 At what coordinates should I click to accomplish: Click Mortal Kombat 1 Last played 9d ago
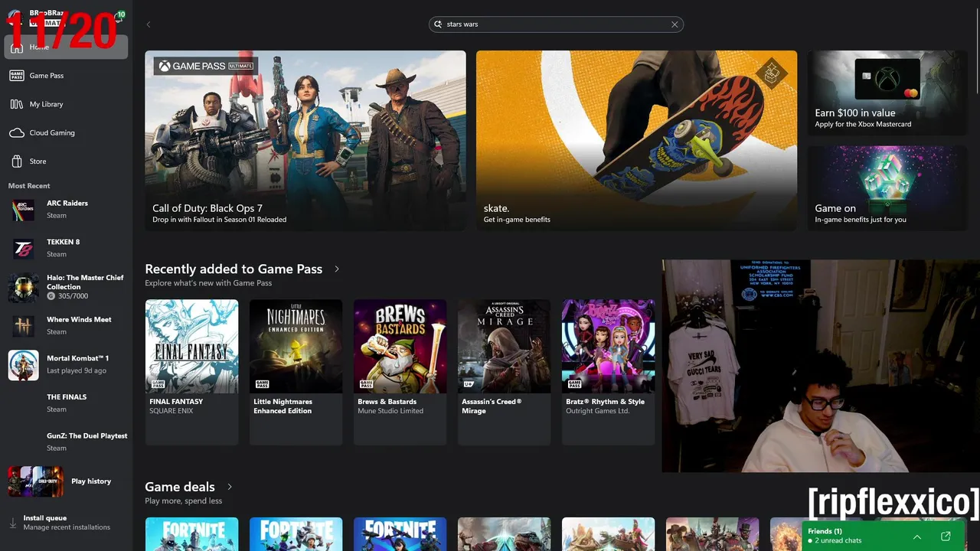point(77,370)
